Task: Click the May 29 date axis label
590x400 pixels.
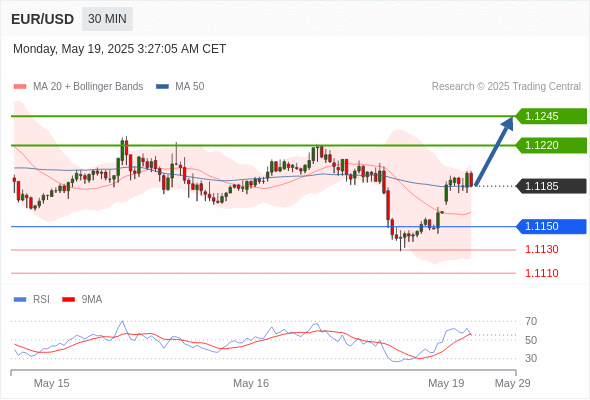Action: tap(512, 383)
